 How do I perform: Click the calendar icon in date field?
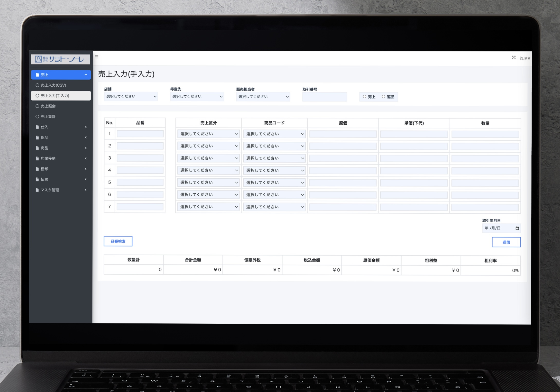(517, 228)
